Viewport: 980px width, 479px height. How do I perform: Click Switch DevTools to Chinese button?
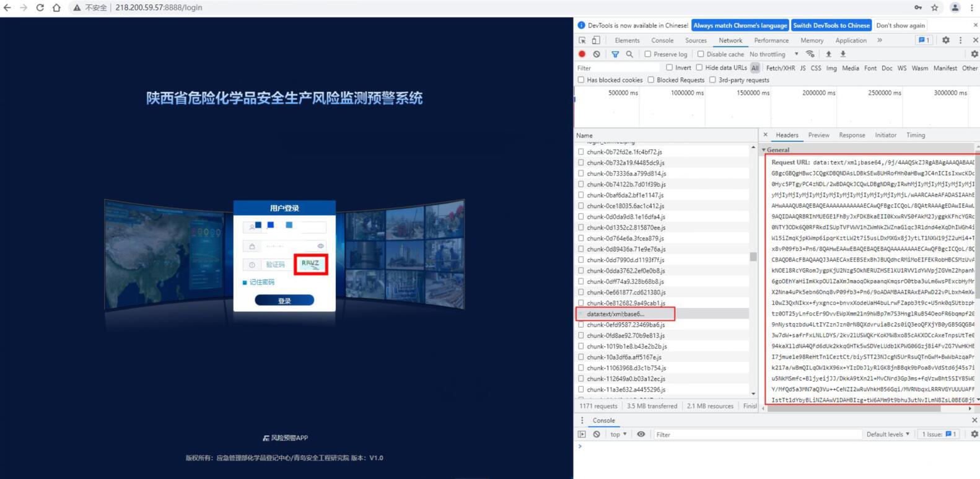pos(831,25)
